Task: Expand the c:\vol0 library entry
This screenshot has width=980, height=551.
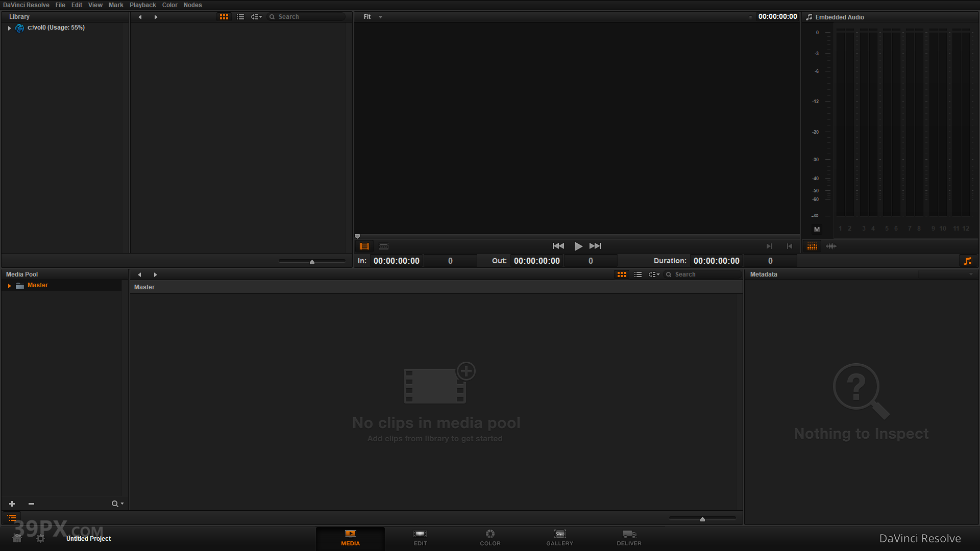Action: pyautogui.click(x=9, y=28)
